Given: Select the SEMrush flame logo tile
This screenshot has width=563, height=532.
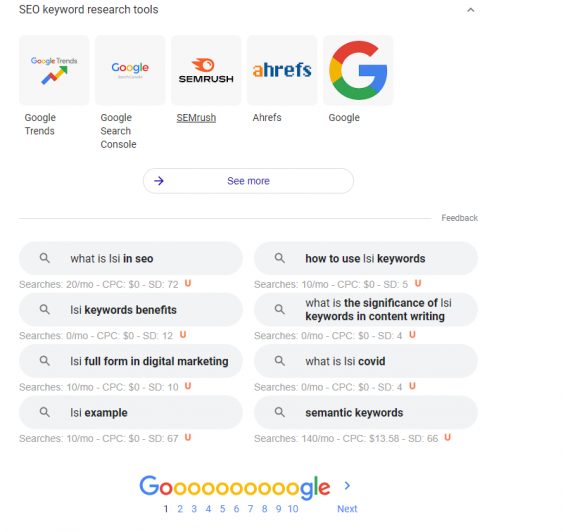Looking at the screenshot, I should tap(206, 70).
